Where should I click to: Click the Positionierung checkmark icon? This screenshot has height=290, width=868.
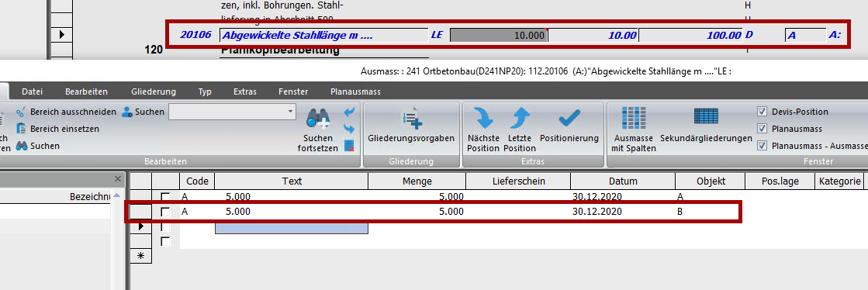pyautogui.click(x=569, y=118)
